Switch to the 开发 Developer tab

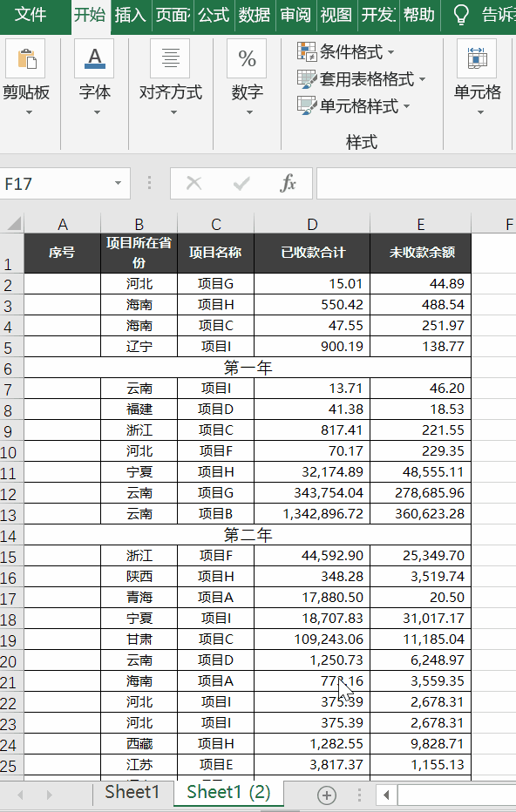[378, 15]
